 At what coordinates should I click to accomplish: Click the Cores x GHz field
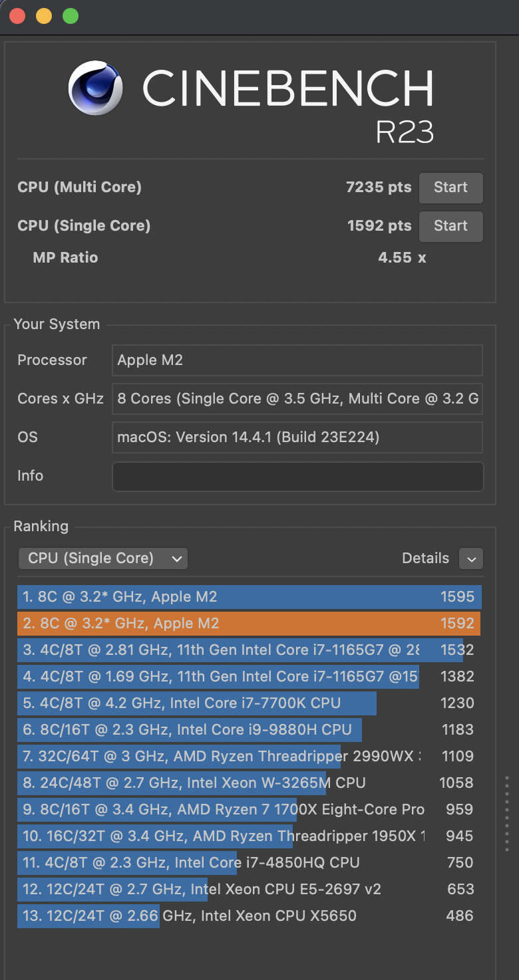coord(297,399)
